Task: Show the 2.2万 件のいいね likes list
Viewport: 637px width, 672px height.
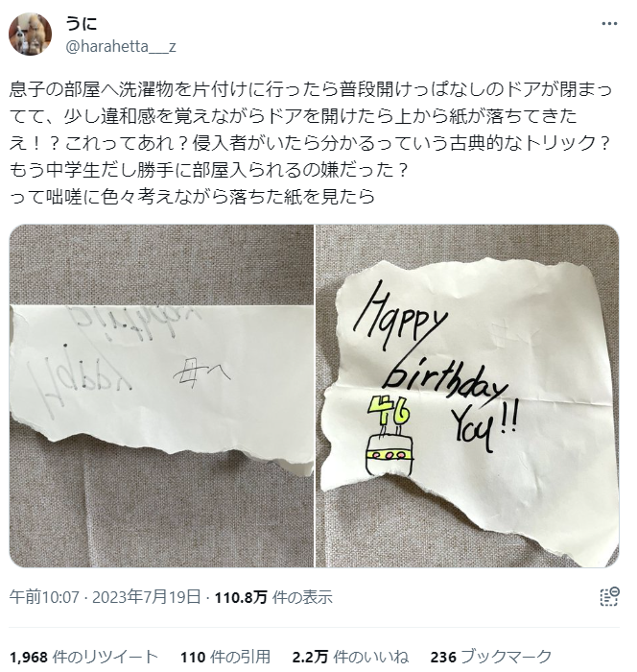Action: click(x=350, y=657)
